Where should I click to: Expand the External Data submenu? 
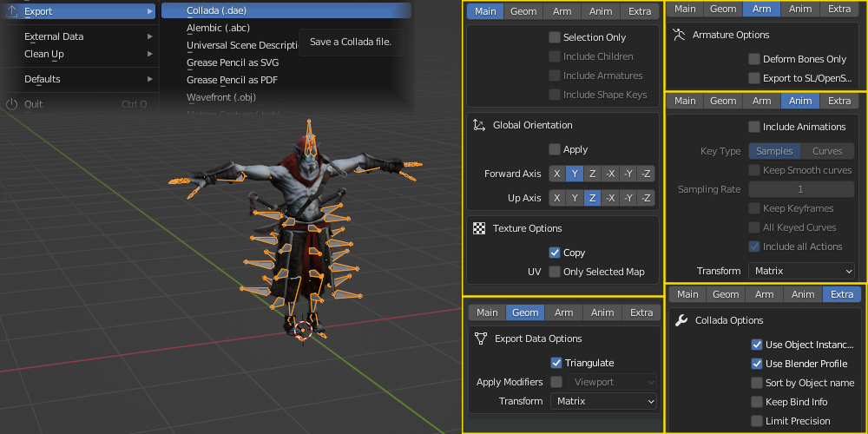(x=79, y=36)
